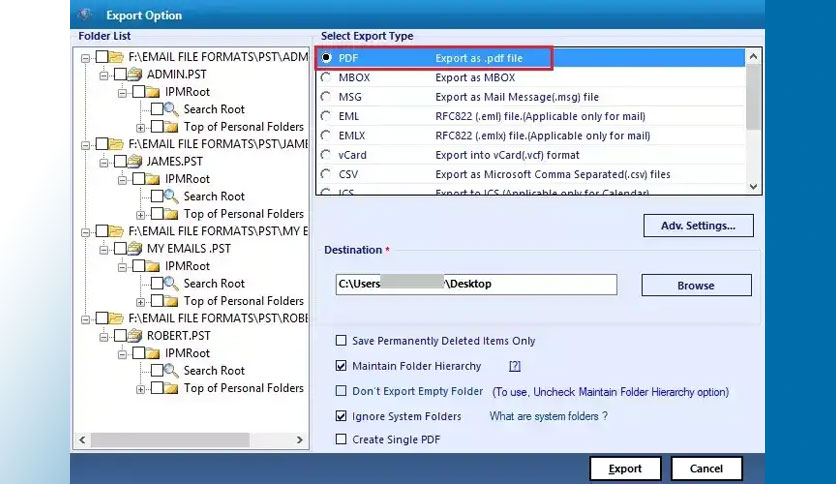Screen dimensions: 836x484
Task: Click the export type list vertical scrollbar thumb
Action: pos(753,97)
